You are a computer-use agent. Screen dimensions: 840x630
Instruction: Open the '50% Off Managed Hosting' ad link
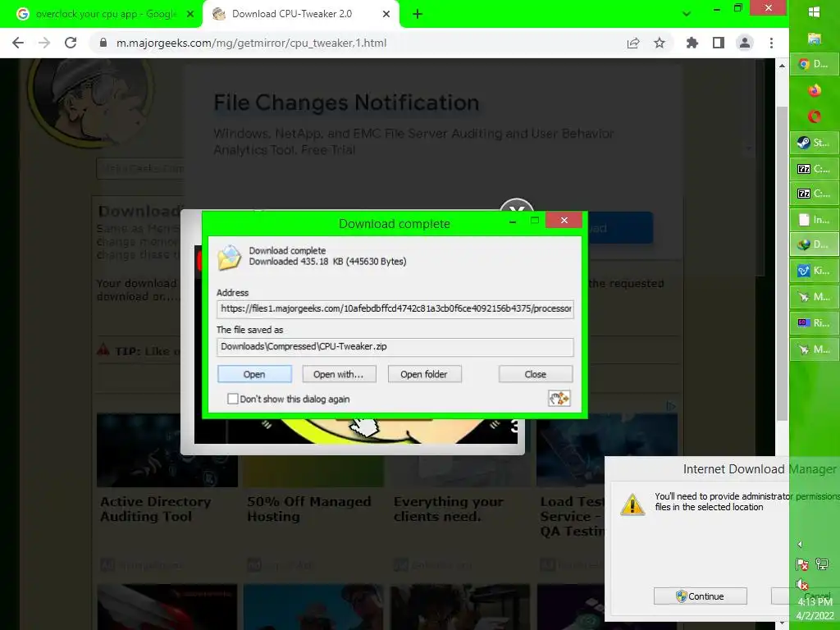(x=309, y=509)
